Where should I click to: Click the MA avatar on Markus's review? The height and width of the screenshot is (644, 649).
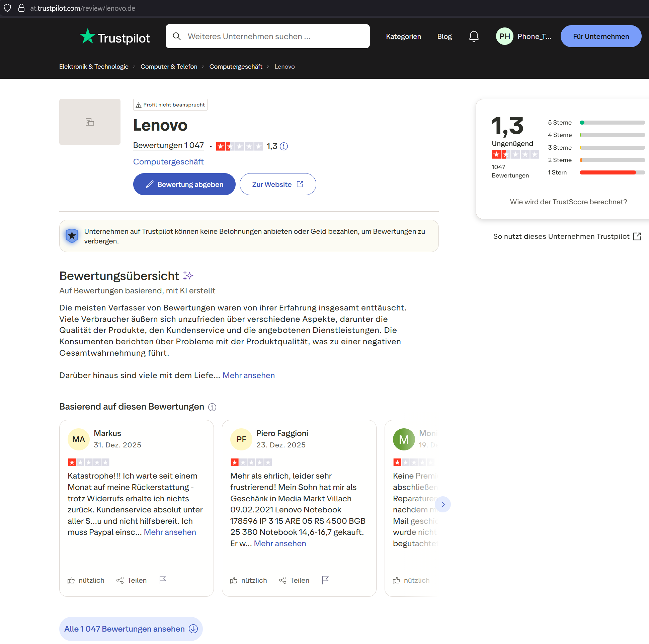[79, 439]
